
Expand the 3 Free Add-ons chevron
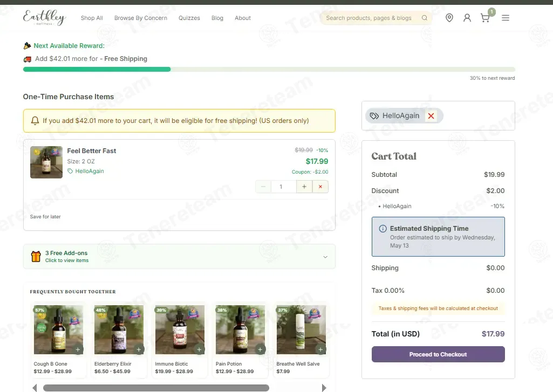pos(325,257)
